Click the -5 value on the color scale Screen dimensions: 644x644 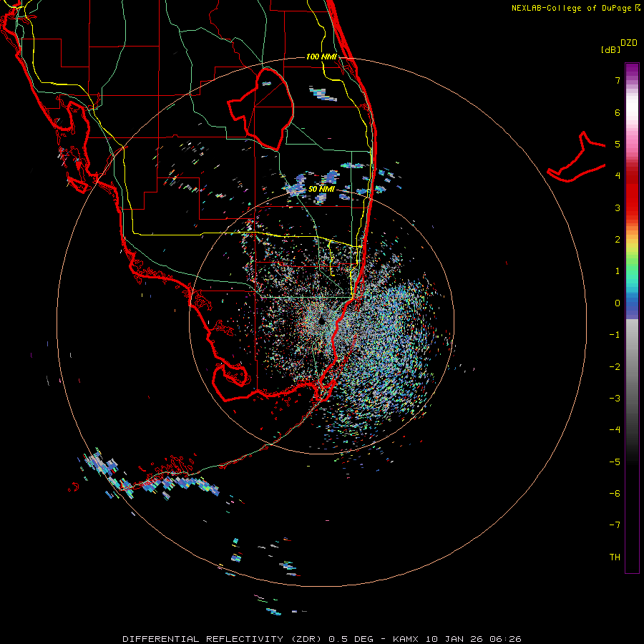[x=615, y=462]
